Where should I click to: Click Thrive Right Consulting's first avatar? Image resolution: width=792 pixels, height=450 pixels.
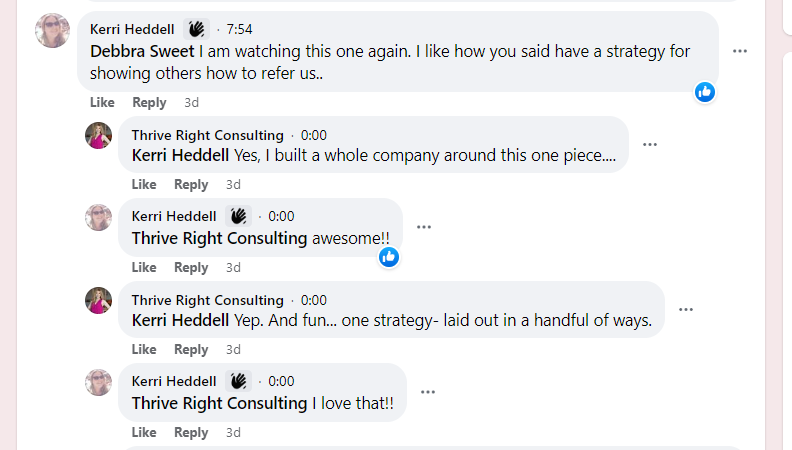point(98,136)
